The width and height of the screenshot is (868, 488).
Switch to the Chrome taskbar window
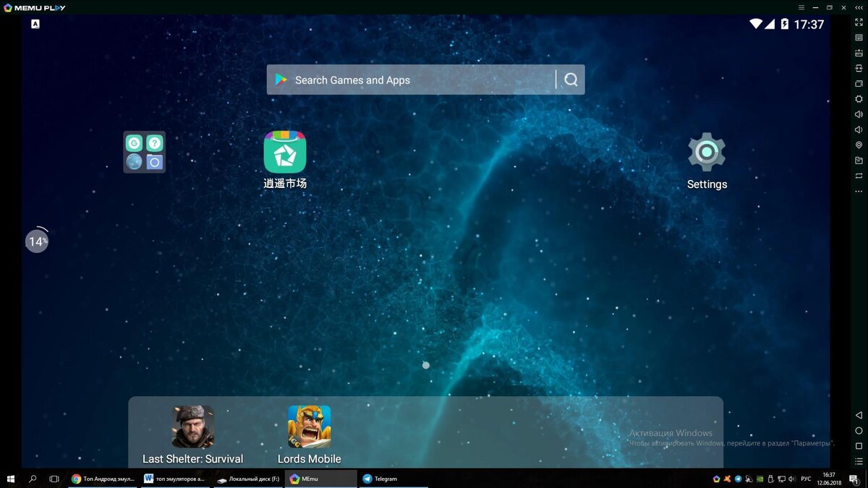[102, 479]
